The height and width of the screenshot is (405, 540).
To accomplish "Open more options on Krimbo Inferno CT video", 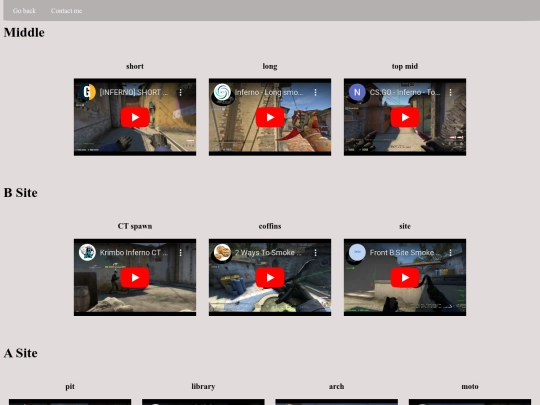I will pyautogui.click(x=180, y=252).
